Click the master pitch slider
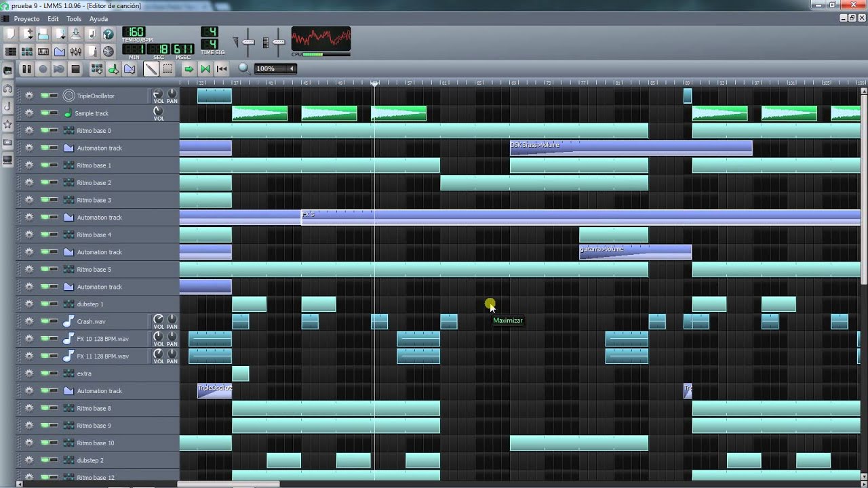868x488 pixels. click(x=277, y=42)
